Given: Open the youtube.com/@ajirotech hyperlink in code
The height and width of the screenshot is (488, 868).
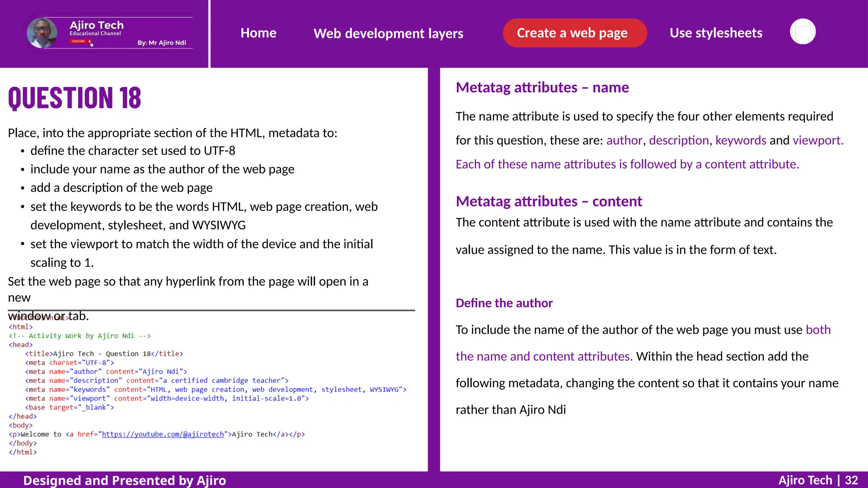Looking at the screenshot, I should pos(163,434).
